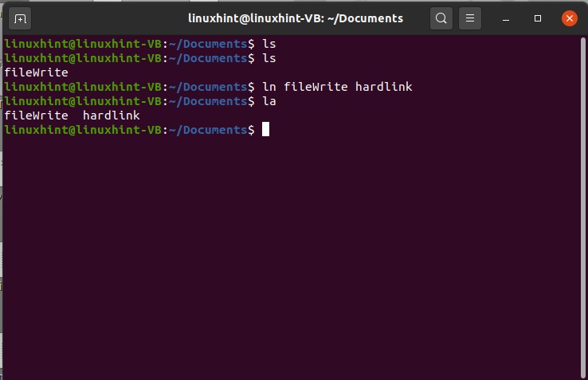Click 'linuxhint@linuxhint-VB' on the first prompt line

[83, 44]
